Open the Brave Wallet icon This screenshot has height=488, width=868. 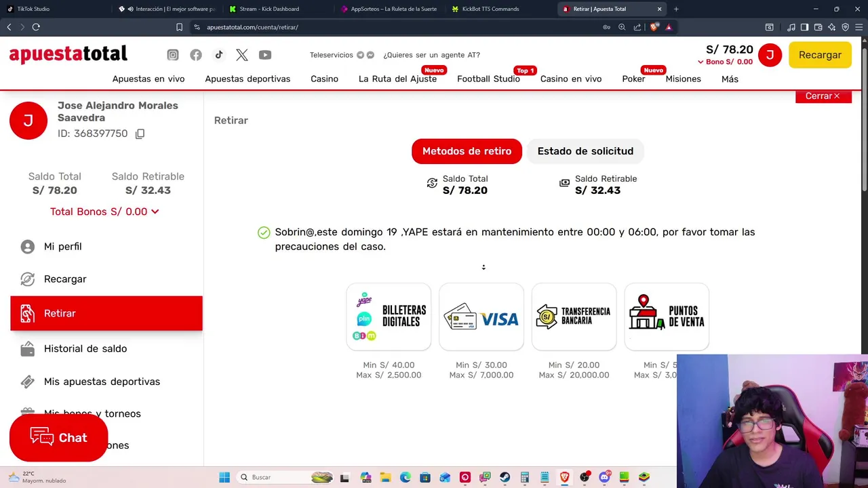pyautogui.click(x=818, y=27)
